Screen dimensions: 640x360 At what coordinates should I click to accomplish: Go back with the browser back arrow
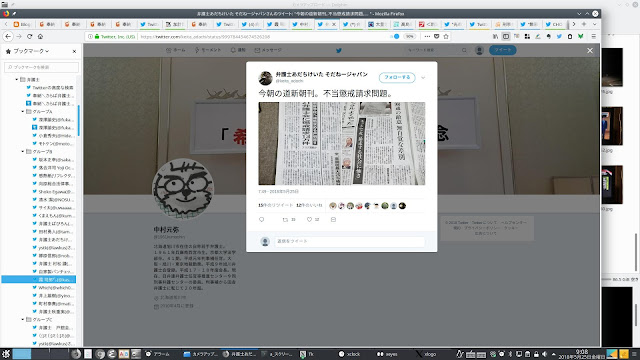(x=8, y=36)
